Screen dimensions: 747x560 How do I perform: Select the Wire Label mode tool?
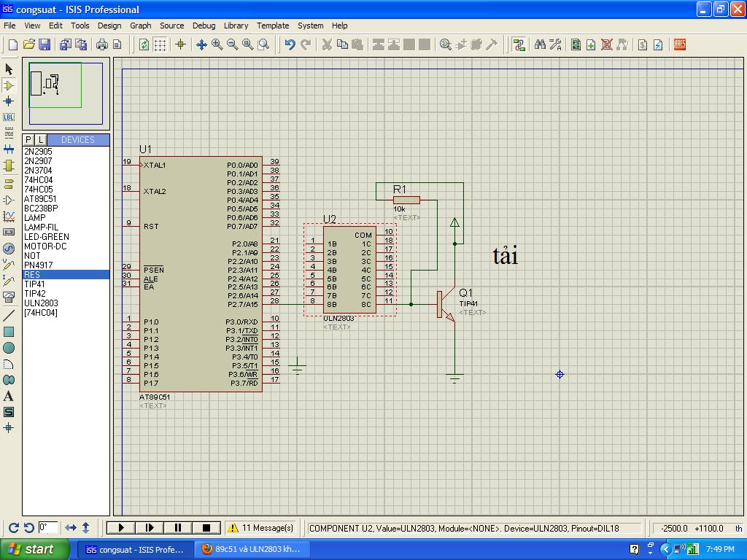[x=9, y=117]
